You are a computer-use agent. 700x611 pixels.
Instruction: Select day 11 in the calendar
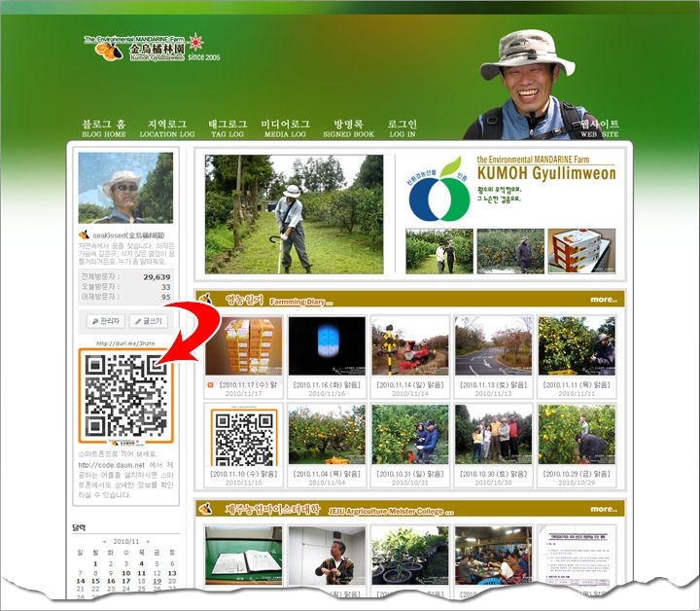(142, 573)
